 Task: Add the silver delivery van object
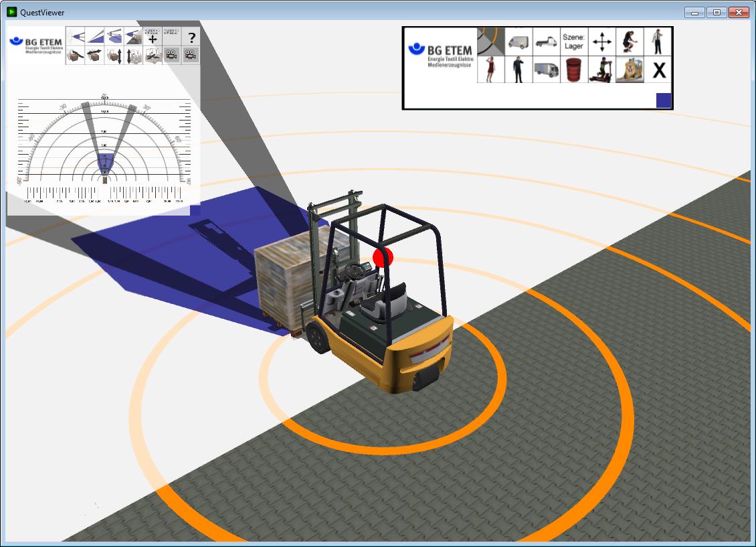coord(518,42)
